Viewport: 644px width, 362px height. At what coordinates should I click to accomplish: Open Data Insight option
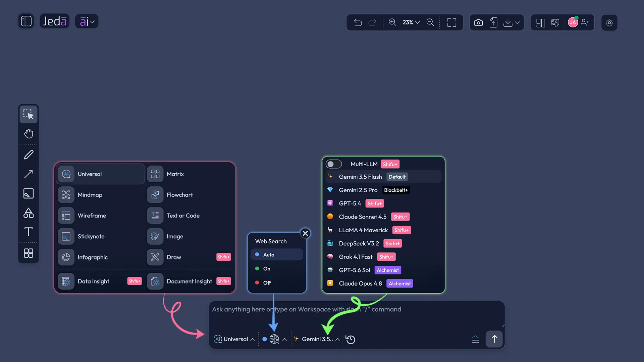pos(100,281)
